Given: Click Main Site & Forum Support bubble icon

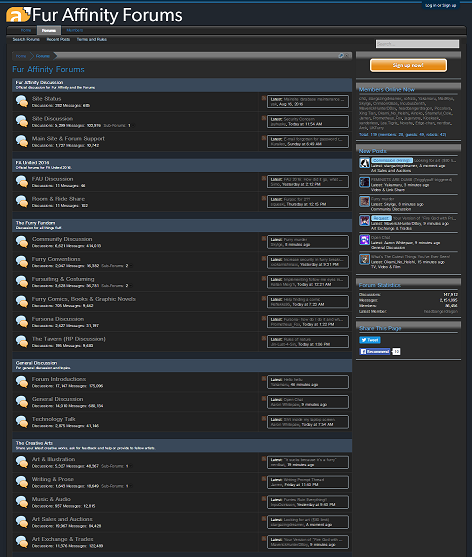Looking at the screenshot, I should pyautogui.click(x=22, y=141).
